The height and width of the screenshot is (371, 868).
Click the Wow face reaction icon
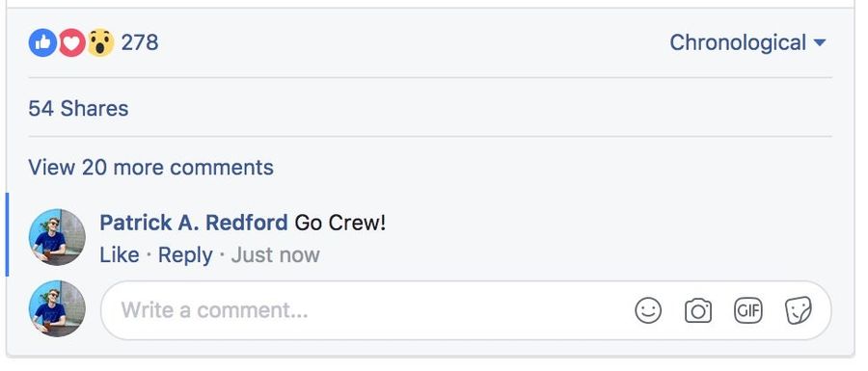[x=100, y=43]
